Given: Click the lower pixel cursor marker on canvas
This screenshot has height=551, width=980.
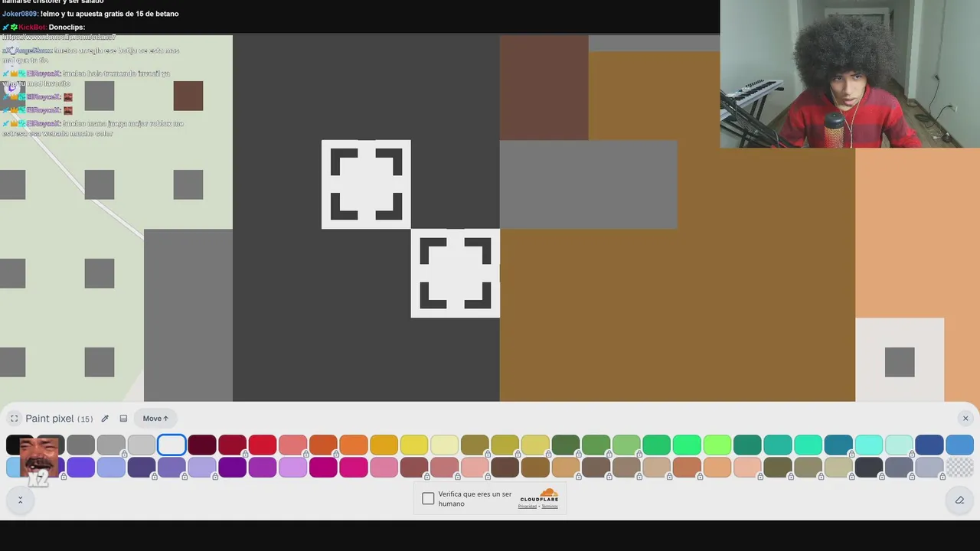Looking at the screenshot, I should 456,273.
